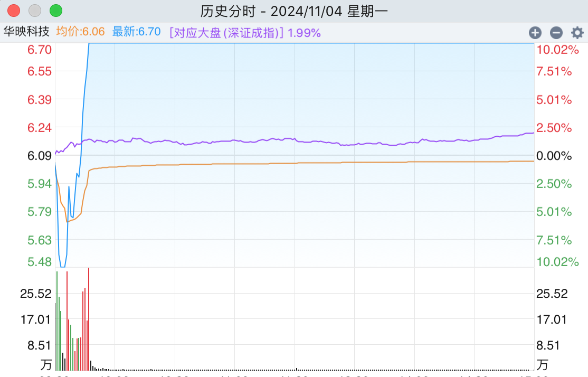
Task: Click the gray minimize window button
Action: pos(35,11)
